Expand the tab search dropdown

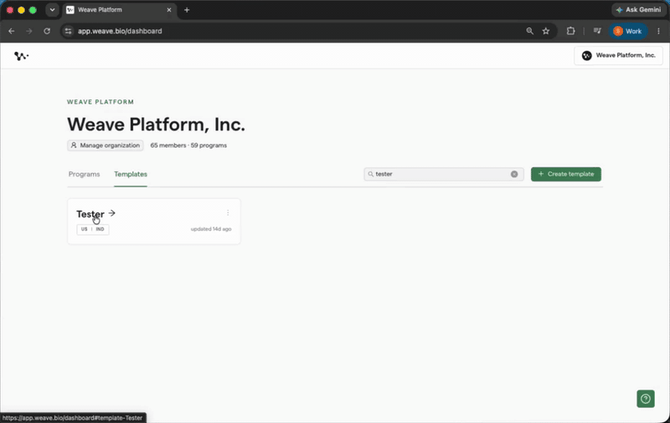pos(52,10)
